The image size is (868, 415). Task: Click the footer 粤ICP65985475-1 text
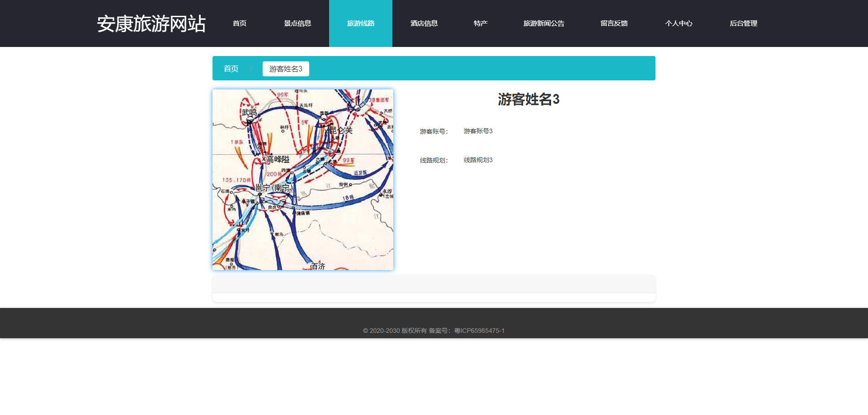pyautogui.click(x=479, y=331)
